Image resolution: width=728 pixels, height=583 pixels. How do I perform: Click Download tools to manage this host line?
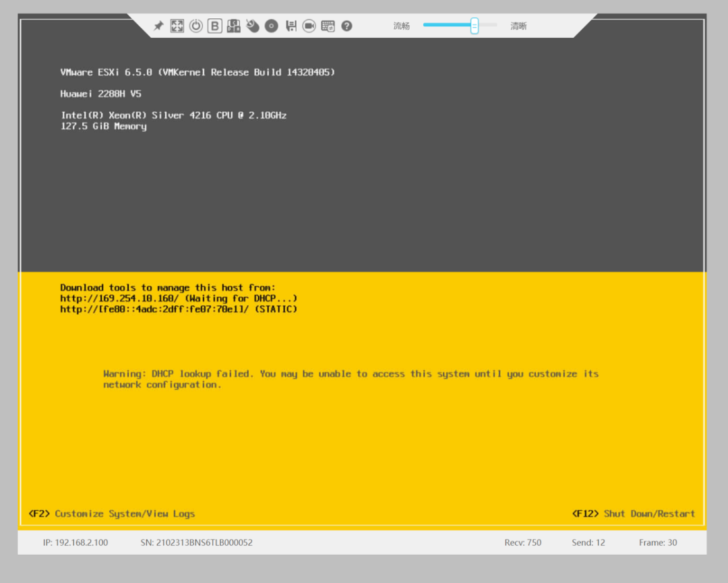tap(168, 288)
